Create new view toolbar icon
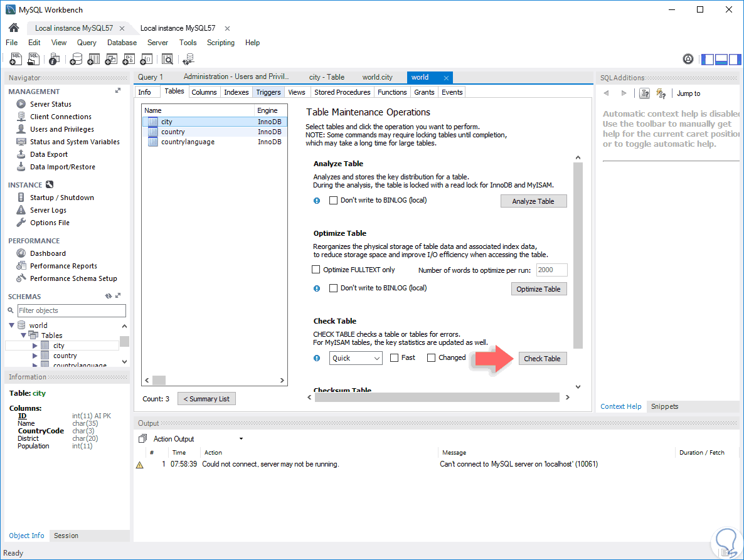 [x=111, y=59]
